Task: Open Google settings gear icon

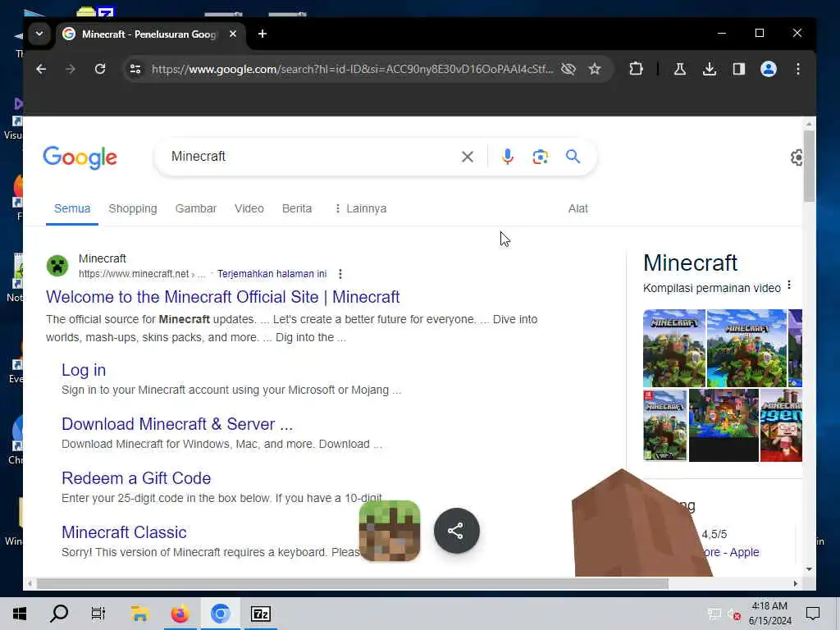Action: click(x=797, y=157)
